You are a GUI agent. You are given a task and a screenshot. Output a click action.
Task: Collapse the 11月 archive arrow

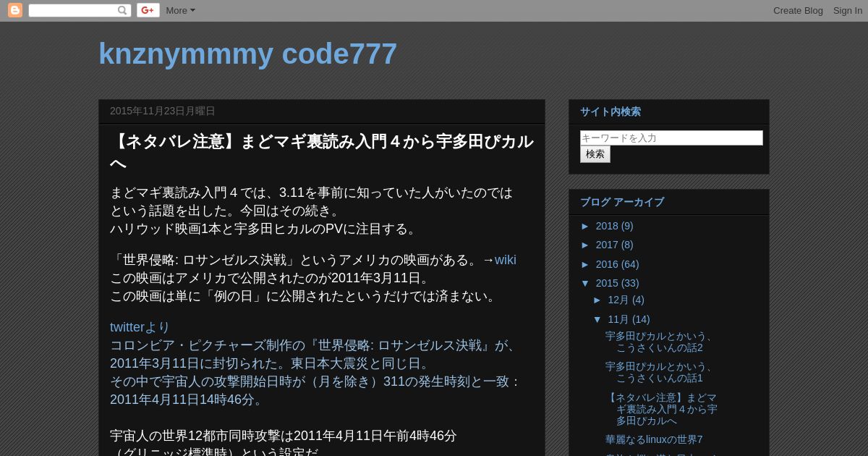click(x=598, y=319)
